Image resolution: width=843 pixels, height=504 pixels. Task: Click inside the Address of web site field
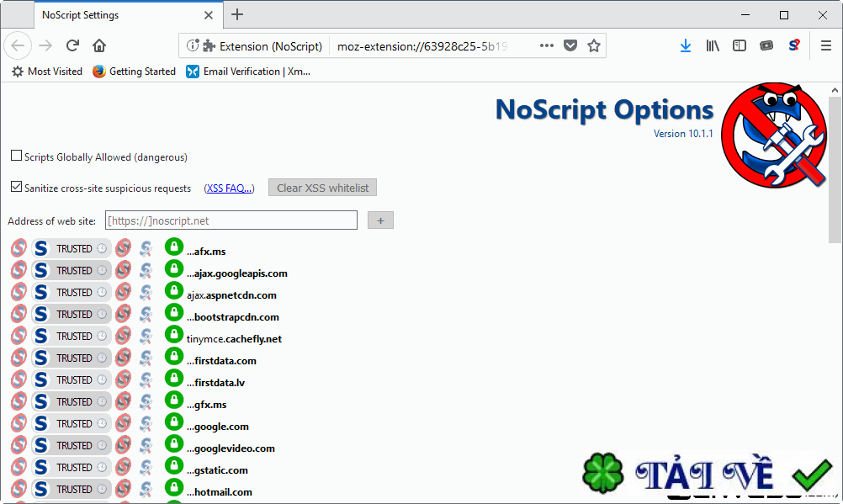tap(231, 220)
